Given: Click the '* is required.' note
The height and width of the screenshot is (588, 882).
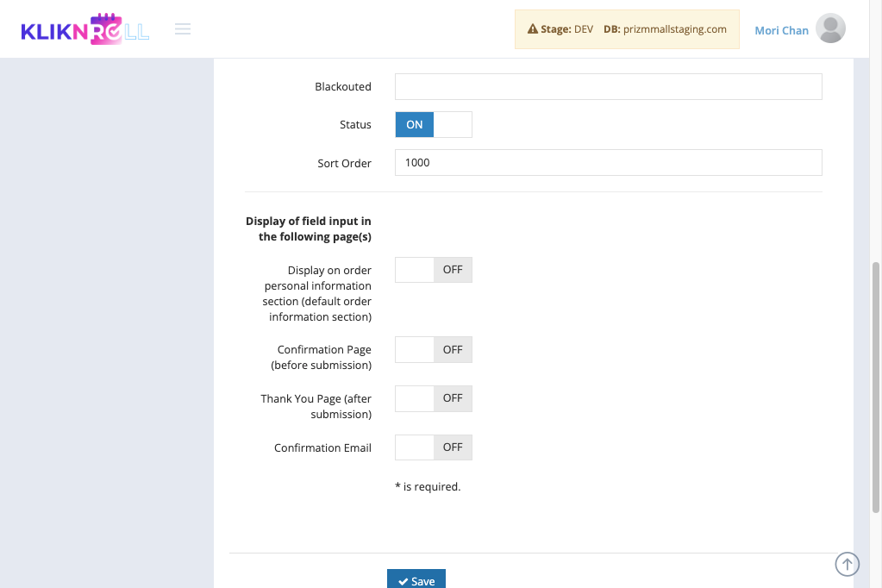Looking at the screenshot, I should point(428,487).
